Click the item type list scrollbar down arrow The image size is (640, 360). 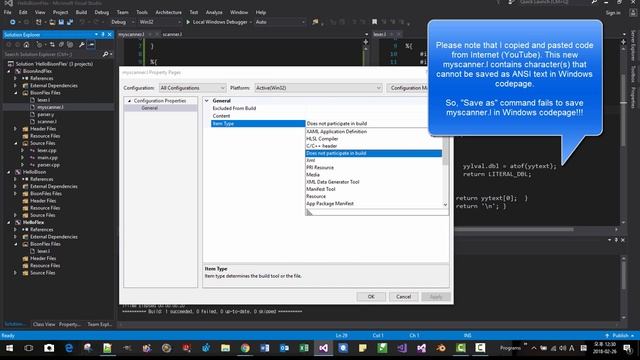click(445, 205)
